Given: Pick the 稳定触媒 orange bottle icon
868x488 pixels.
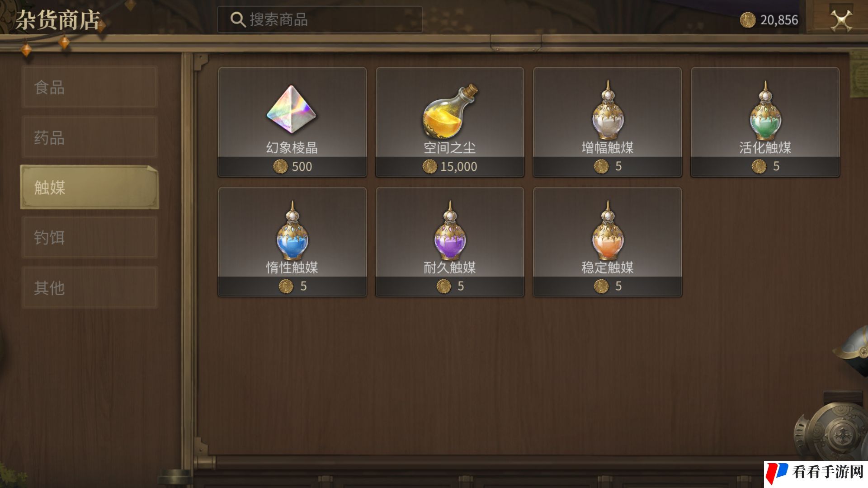Looking at the screenshot, I should pos(608,230).
